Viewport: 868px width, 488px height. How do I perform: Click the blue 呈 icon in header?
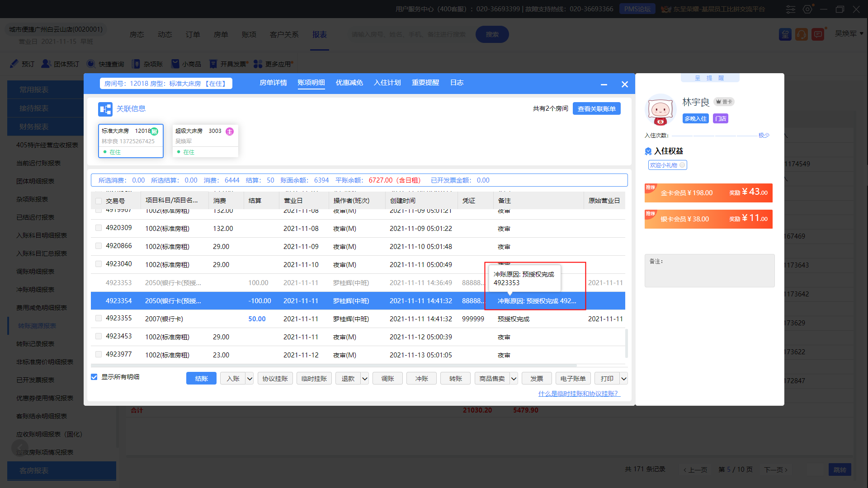pyautogui.click(x=785, y=34)
